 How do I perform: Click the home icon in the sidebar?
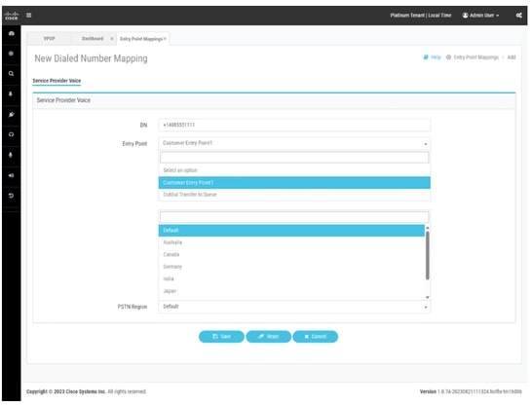[11, 33]
